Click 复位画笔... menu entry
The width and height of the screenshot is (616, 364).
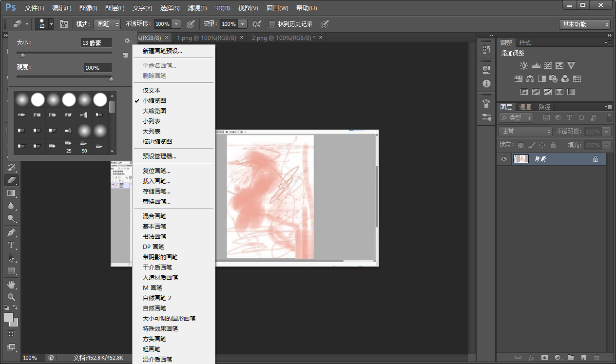pos(156,171)
